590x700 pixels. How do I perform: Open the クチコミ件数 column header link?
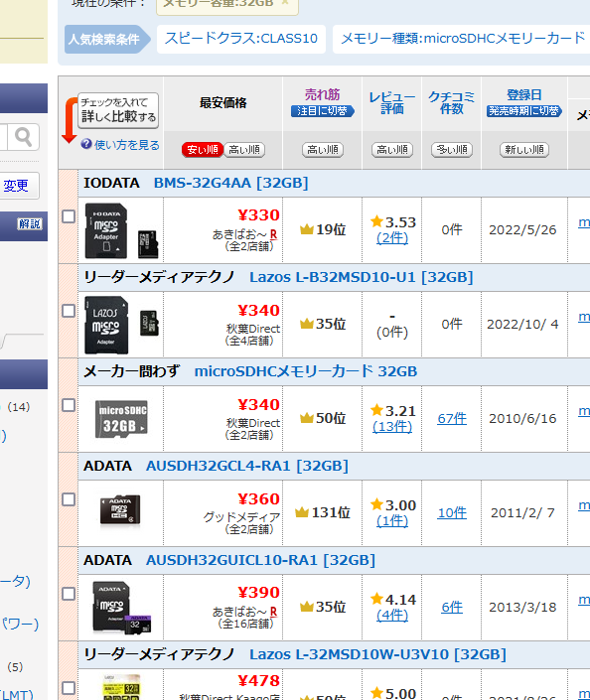point(452,103)
